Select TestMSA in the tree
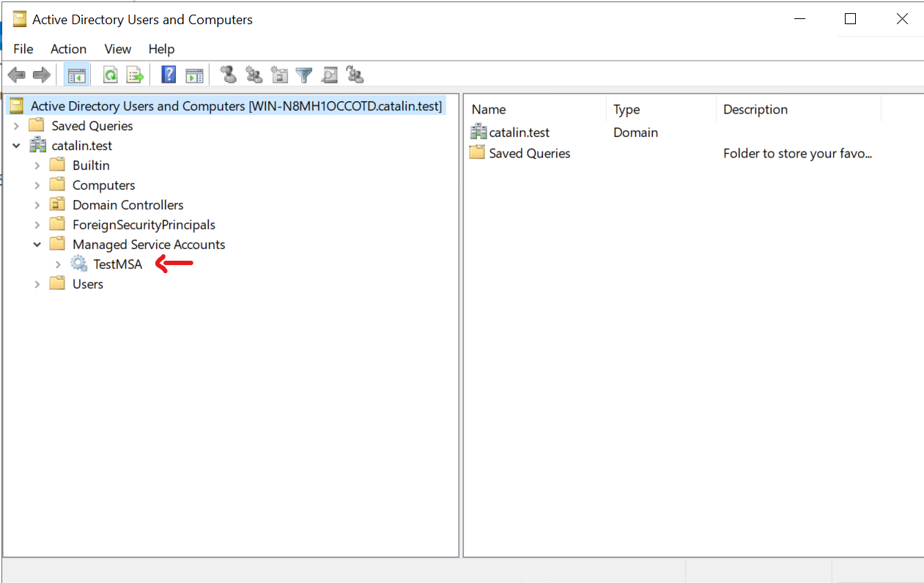Viewport: 924px width, 583px height. coord(117,264)
